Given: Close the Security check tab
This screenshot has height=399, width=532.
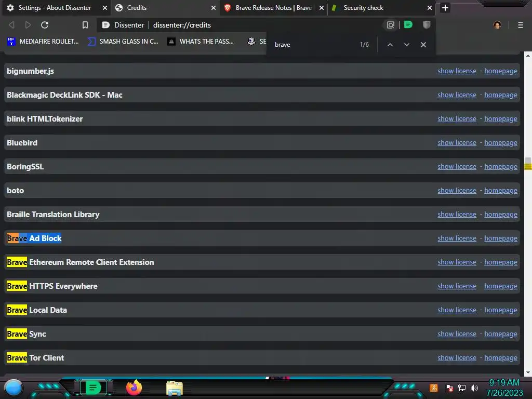Looking at the screenshot, I should click(430, 8).
